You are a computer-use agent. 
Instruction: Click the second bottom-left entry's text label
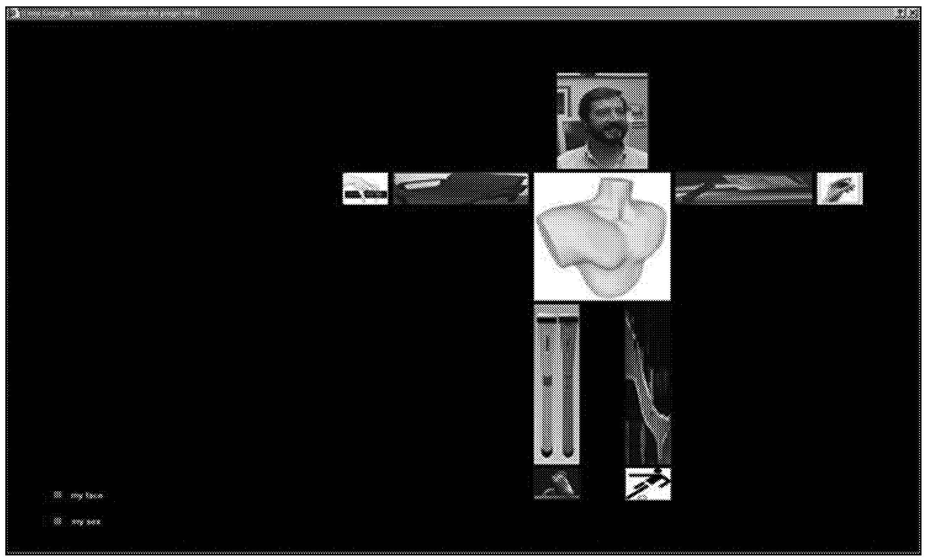pos(86,522)
